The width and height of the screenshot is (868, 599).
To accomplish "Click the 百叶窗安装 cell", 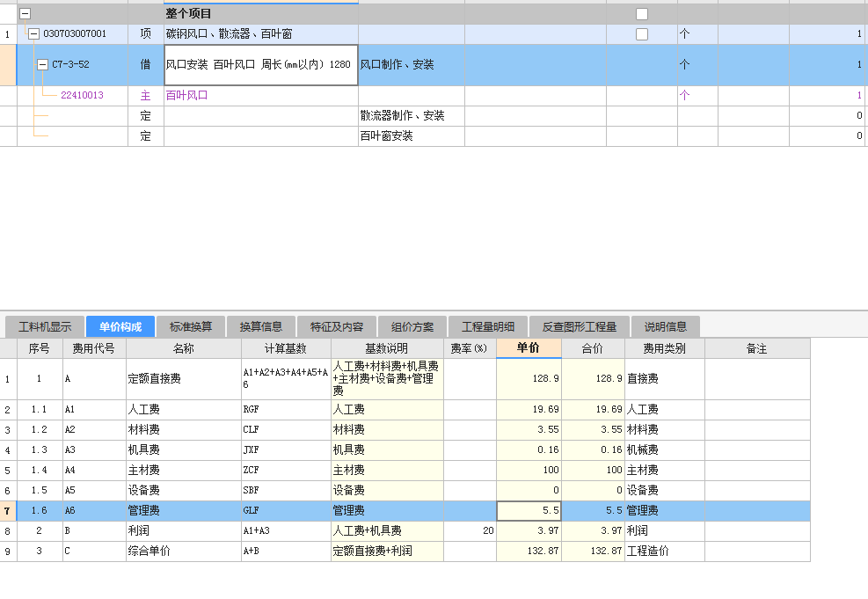I will coord(412,136).
